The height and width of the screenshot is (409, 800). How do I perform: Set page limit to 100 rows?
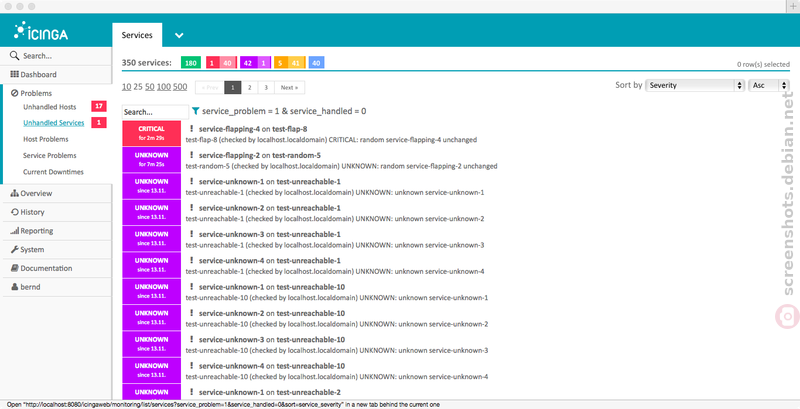[x=164, y=87]
